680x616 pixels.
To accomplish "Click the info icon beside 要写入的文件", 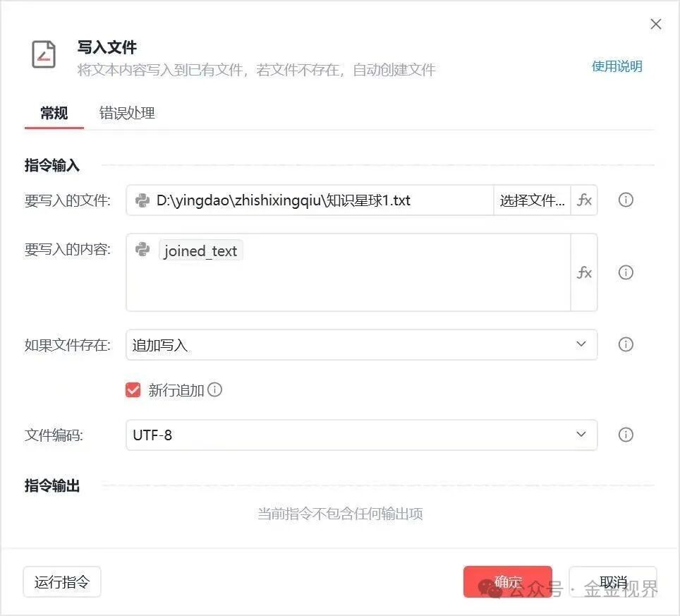I will click(x=626, y=200).
